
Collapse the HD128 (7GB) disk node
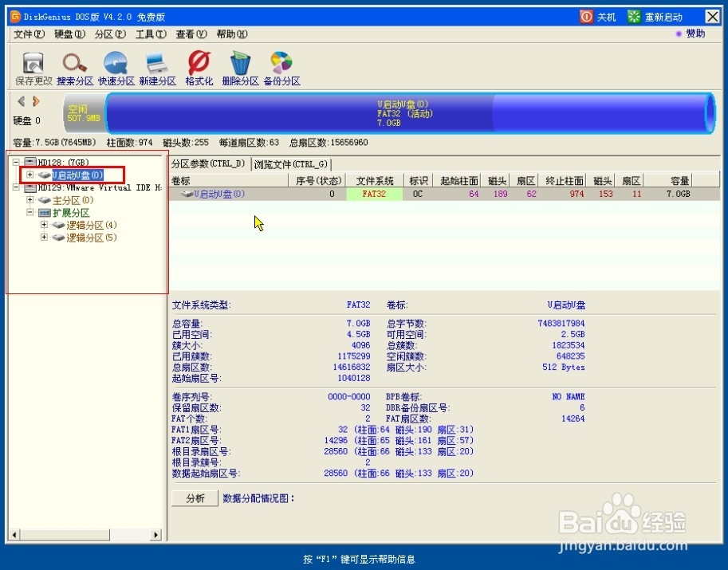click(x=16, y=162)
